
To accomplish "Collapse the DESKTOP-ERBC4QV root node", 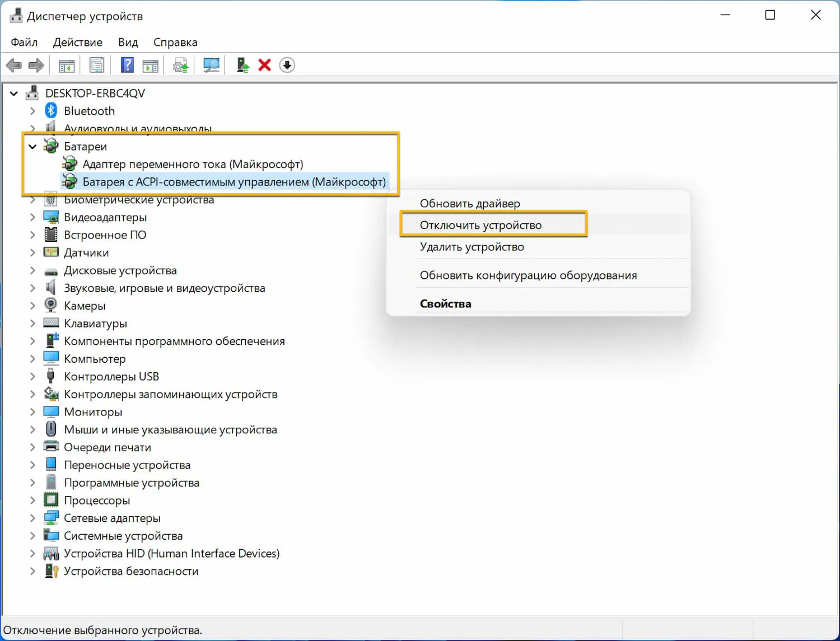I will pyautogui.click(x=14, y=93).
